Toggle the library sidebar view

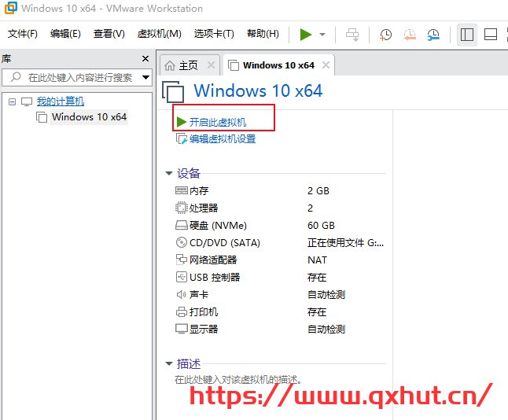point(467,35)
